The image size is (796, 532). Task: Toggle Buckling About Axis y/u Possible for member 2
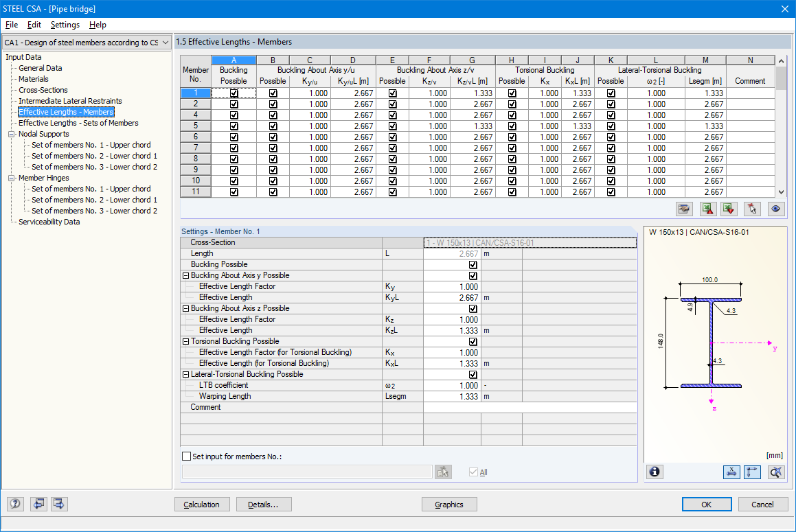pos(273,104)
